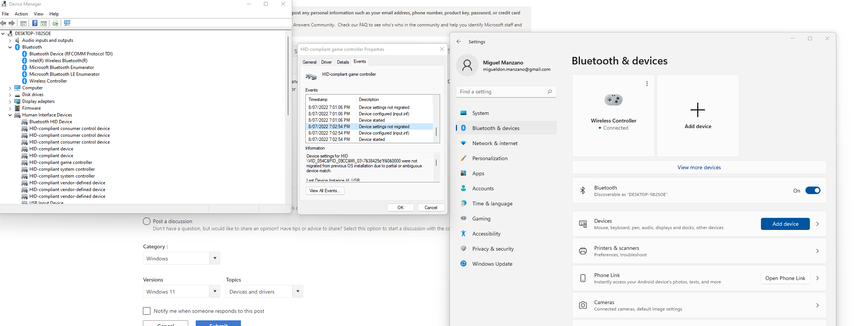Click the Forward arrow in Device Manager toolbar
Image resolution: width=868 pixels, height=326 pixels.
coord(12,23)
